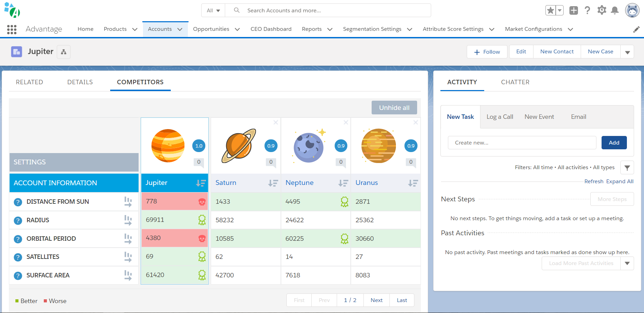Open the user profile avatar

(x=632, y=10)
